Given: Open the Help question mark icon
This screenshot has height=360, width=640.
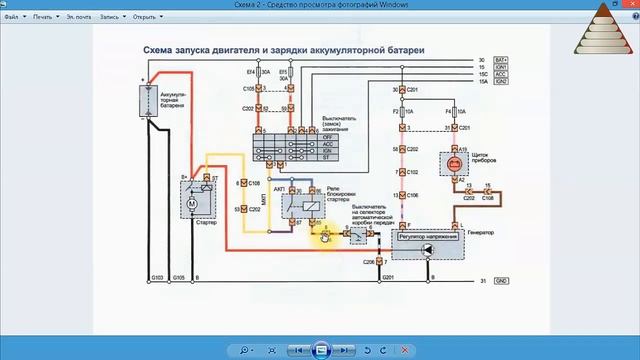Looking at the screenshot, I should 636,16.
